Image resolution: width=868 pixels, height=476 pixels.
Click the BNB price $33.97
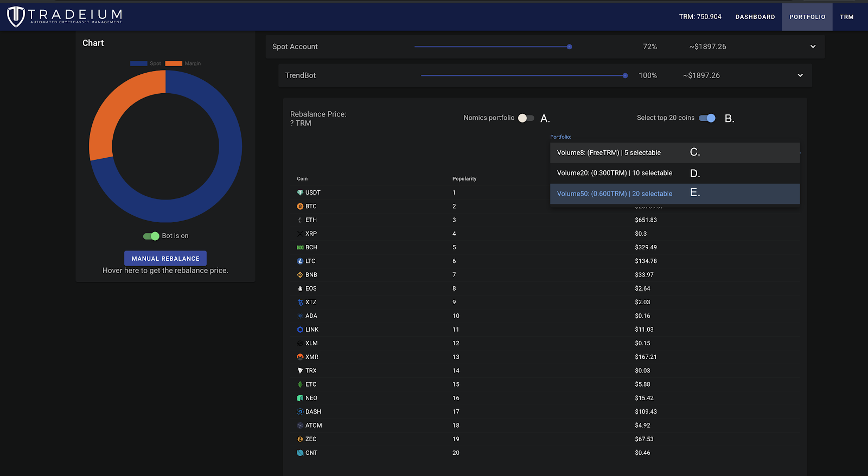[644, 275]
